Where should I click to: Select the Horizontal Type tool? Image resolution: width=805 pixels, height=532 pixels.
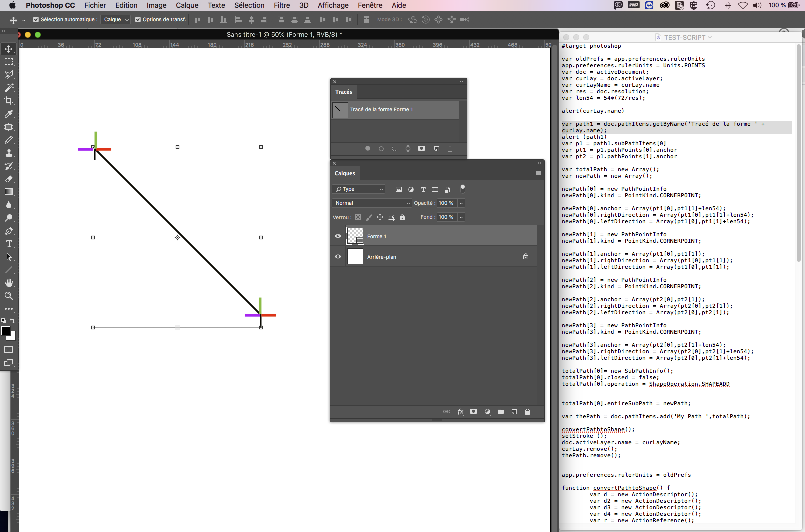9,244
